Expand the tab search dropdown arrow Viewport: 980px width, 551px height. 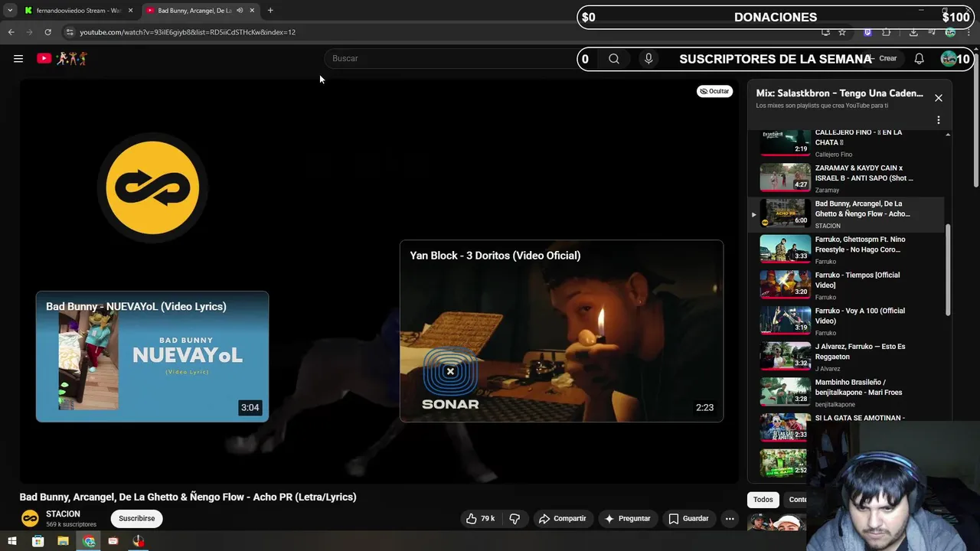point(9,10)
